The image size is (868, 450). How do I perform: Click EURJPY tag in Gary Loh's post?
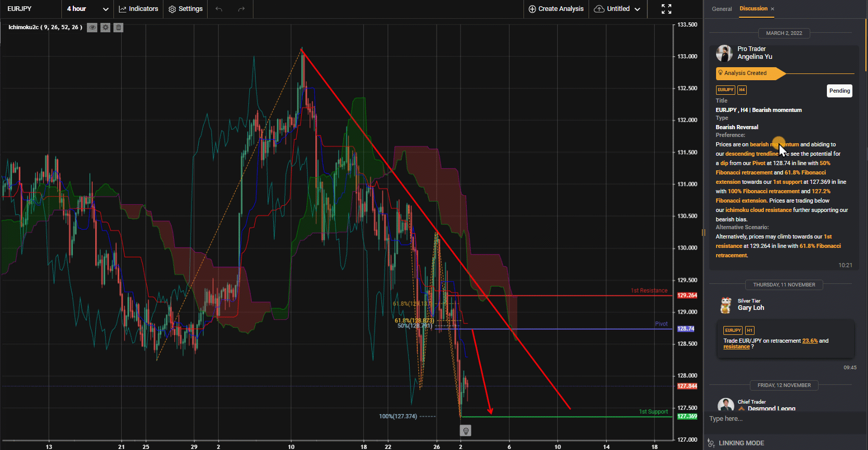pyautogui.click(x=733, y=330)
